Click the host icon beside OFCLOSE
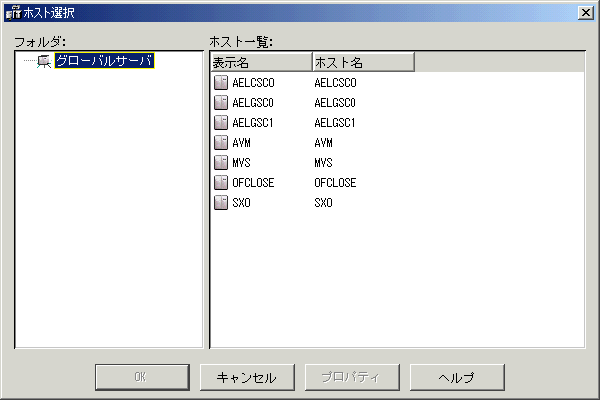This screenshot has height=400, width=600. 221,183
